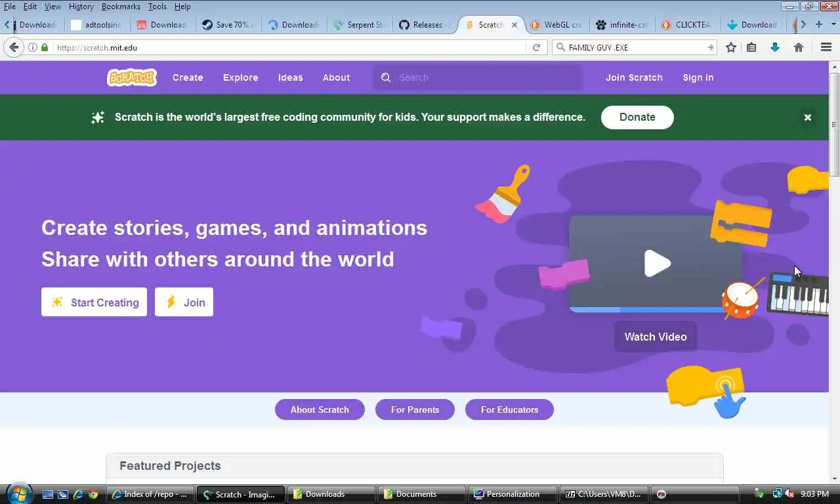The image size is (840, 504).
Task: Launch Chrome from quick launch
Action: pos(93,494)
